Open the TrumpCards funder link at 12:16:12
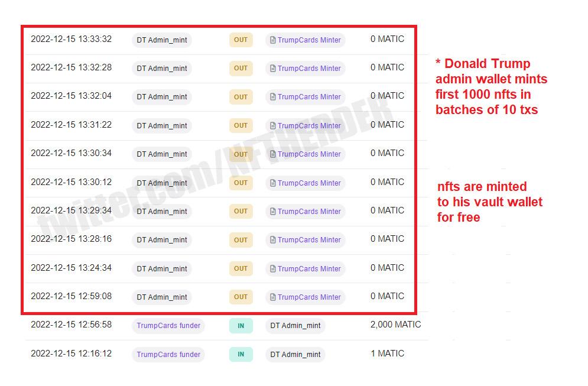The height and width of the screenshot is (386, 588). (168, 354)
